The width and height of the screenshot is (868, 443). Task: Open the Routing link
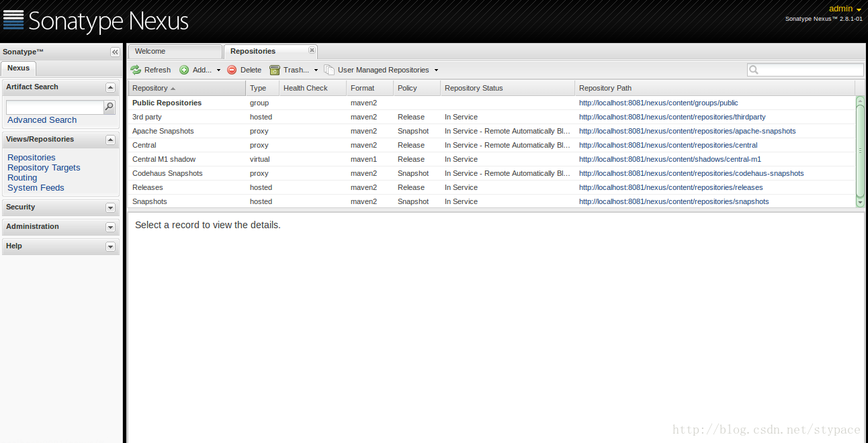coord(22,178)
